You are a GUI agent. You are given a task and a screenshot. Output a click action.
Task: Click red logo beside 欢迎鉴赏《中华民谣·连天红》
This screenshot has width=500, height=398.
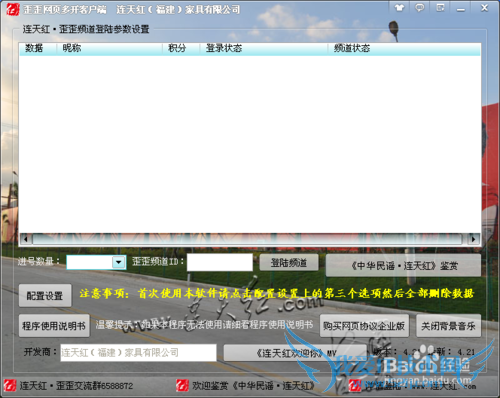point(182,386)
